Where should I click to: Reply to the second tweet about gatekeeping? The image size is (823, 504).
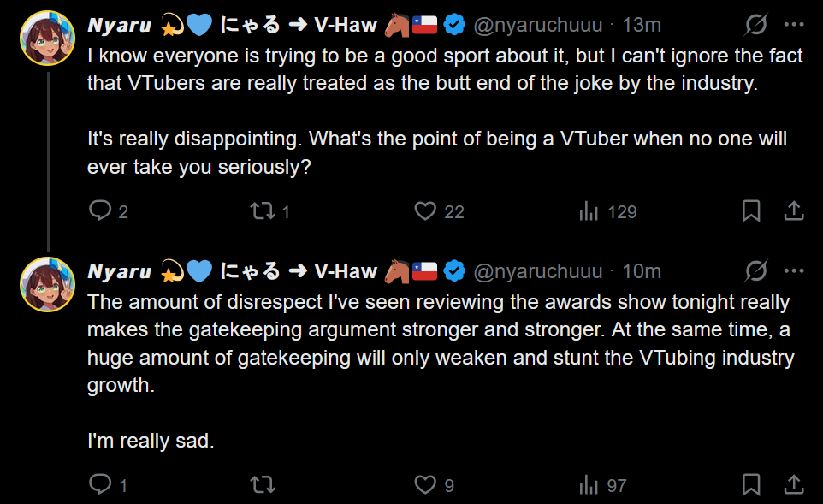point(101,485)
